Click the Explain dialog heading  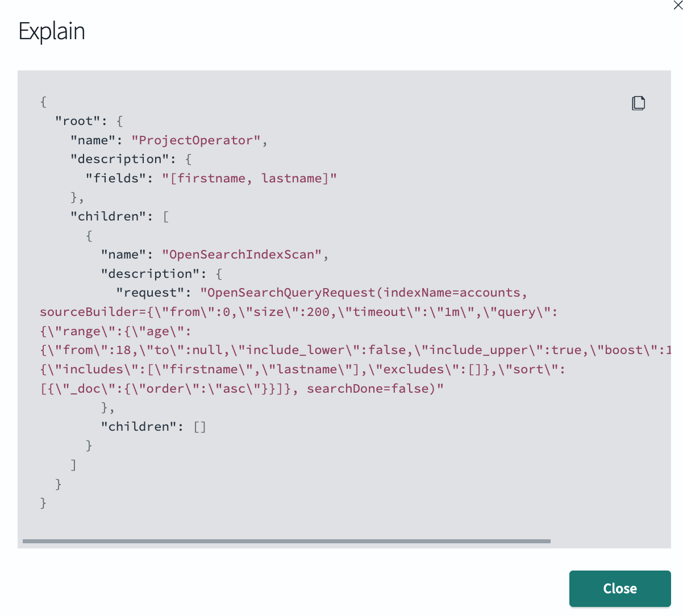(52, 31)
